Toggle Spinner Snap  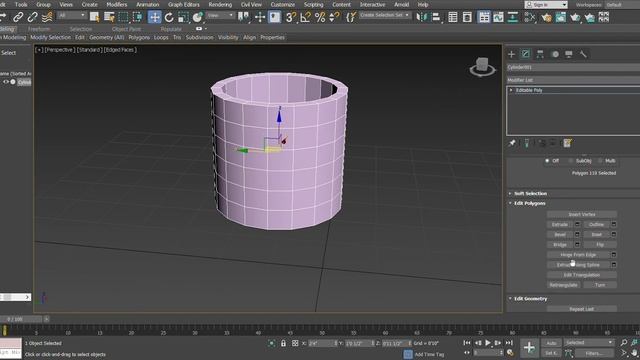[x=334, y=17]
